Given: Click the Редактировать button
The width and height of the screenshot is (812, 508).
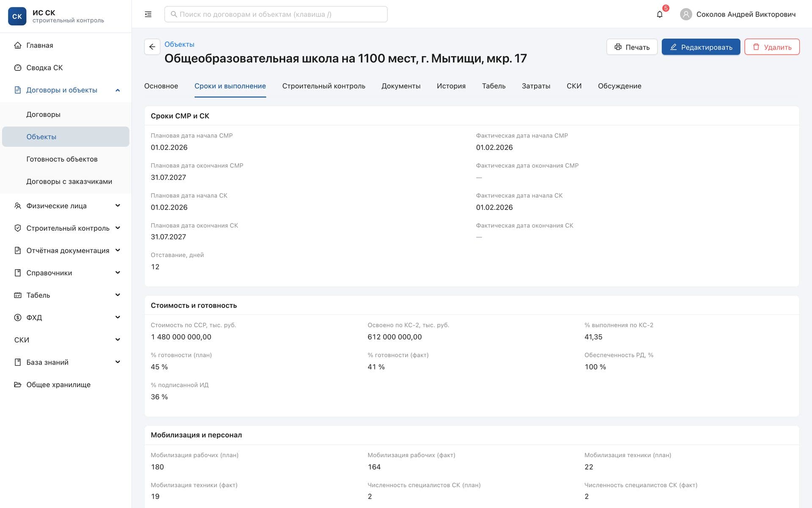Looking at the screenshot, I should pyautogui.click(x=701, y=47).
